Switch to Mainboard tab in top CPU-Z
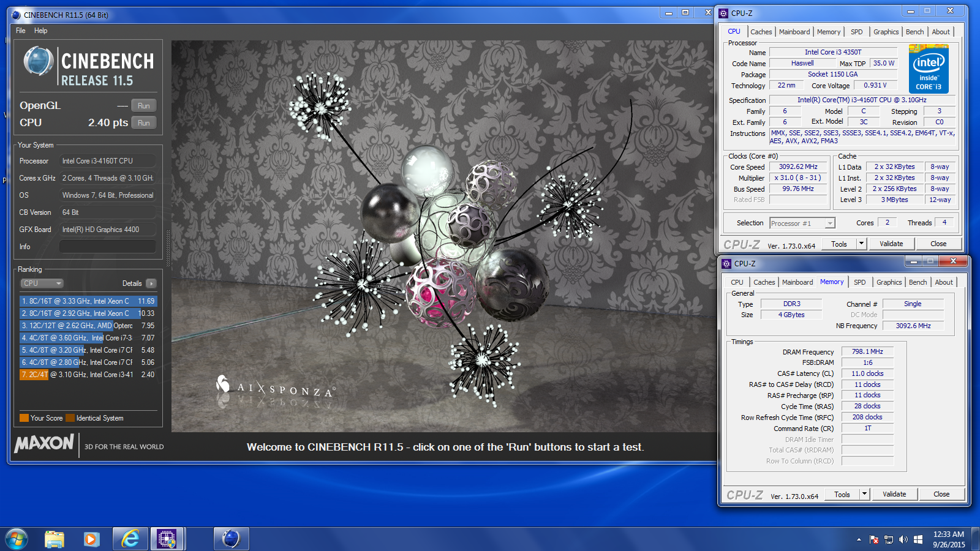 coord(794,32)
